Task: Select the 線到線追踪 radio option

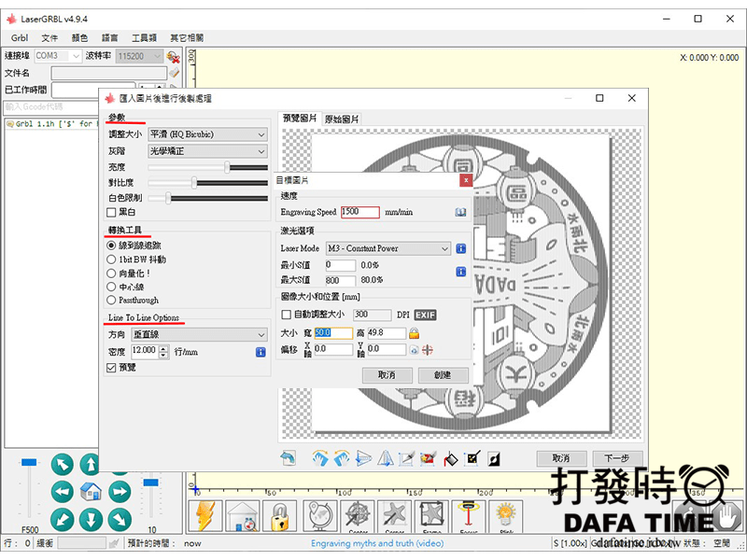Action: coord(111,245)
